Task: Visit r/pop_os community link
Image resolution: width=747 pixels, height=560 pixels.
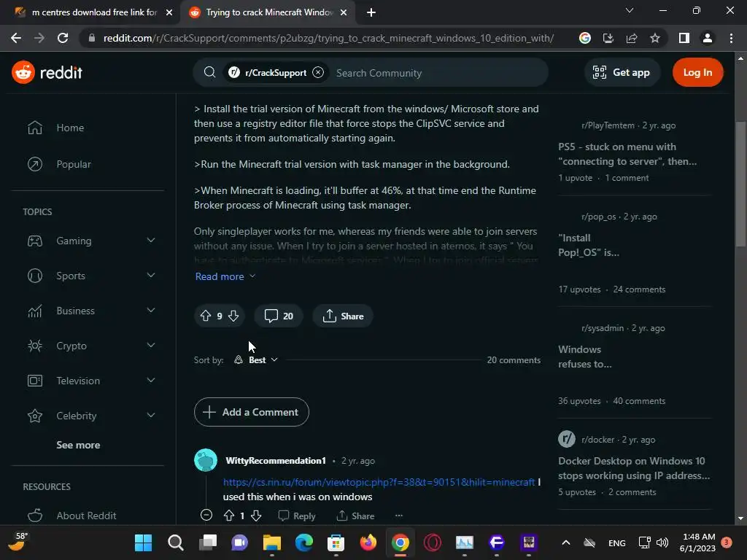Action: tap(598, 217)
